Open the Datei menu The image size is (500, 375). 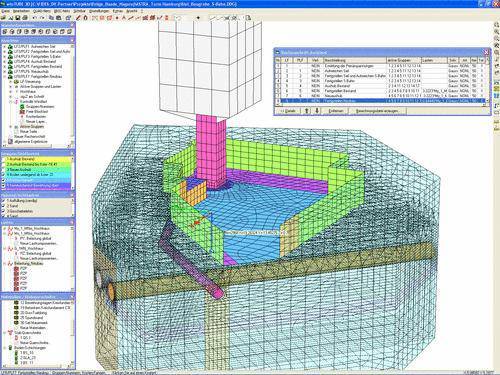tap(5, 11)
